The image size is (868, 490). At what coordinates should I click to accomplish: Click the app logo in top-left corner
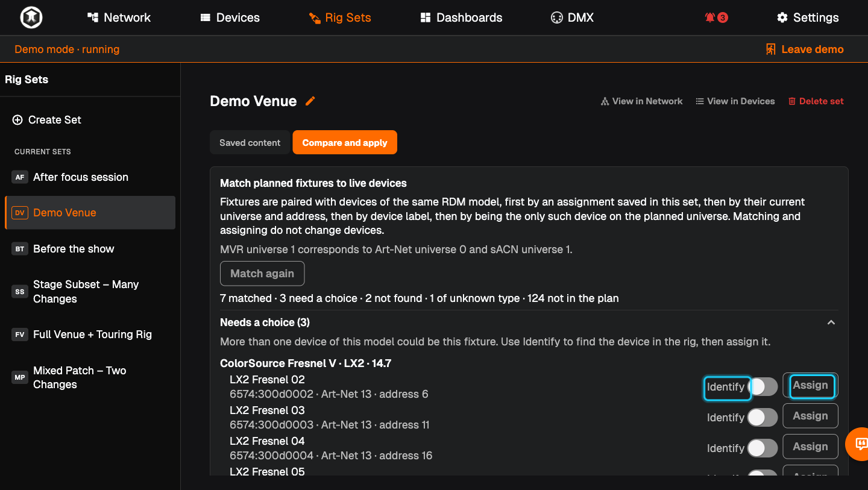pos(31,17)
